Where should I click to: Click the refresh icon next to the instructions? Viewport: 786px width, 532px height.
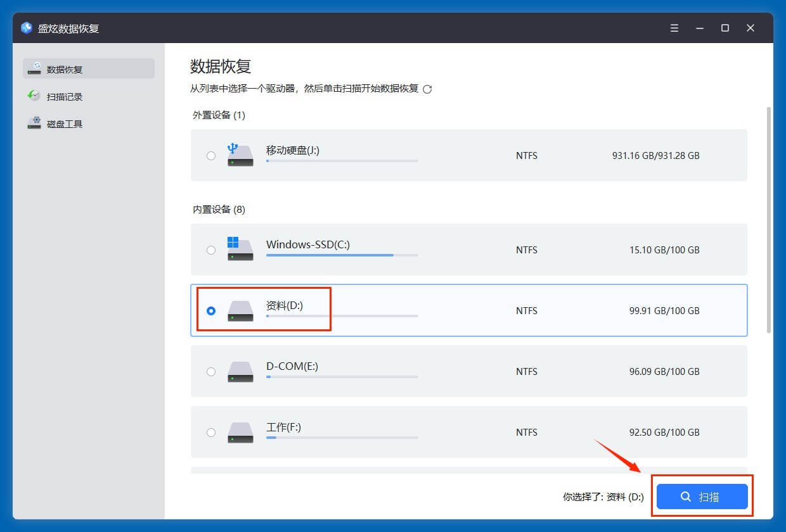tap(428, 89)
